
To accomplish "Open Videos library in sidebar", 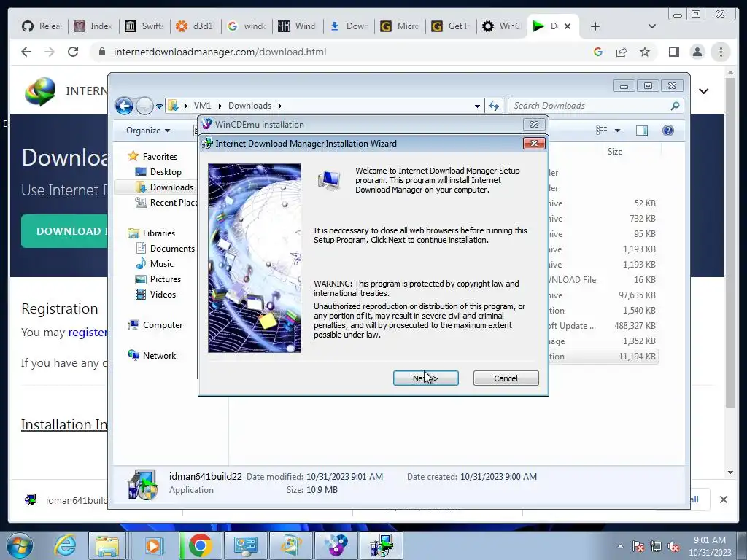I will pos(163,295).
